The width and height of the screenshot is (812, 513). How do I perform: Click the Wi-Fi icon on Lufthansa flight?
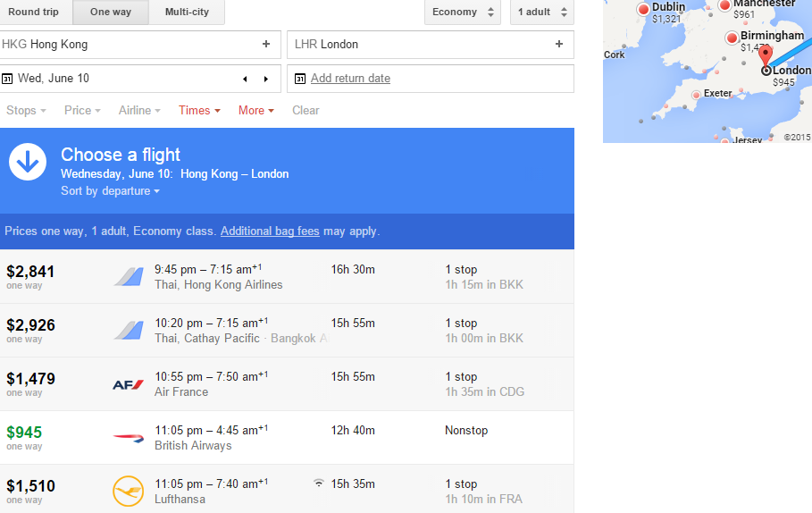[319, 483]
